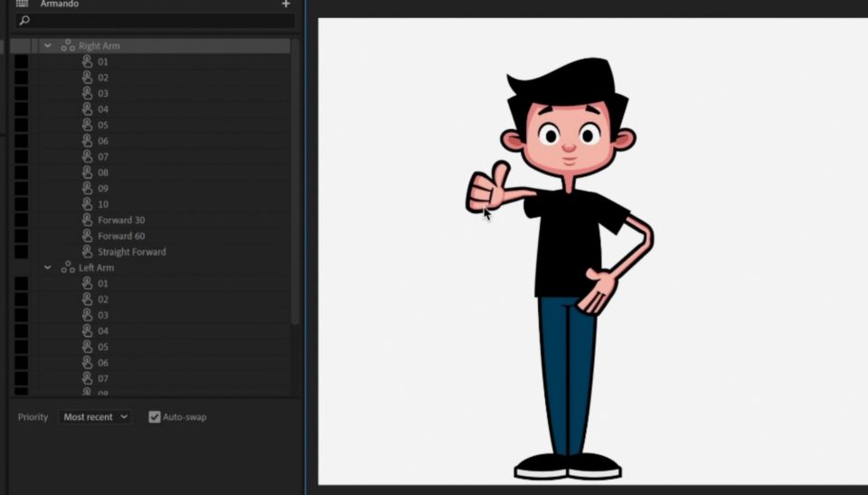Click the trigger icon for Right Arm 10

[88, 204]
